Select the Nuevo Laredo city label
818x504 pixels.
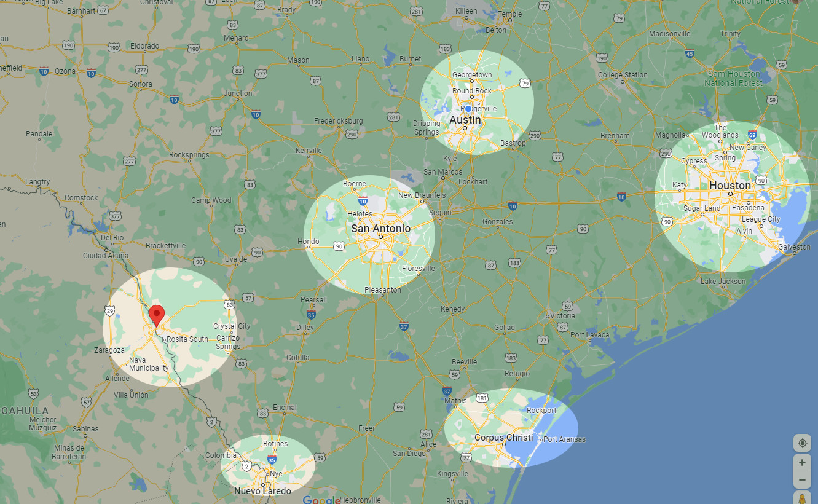tap(262, 491)
